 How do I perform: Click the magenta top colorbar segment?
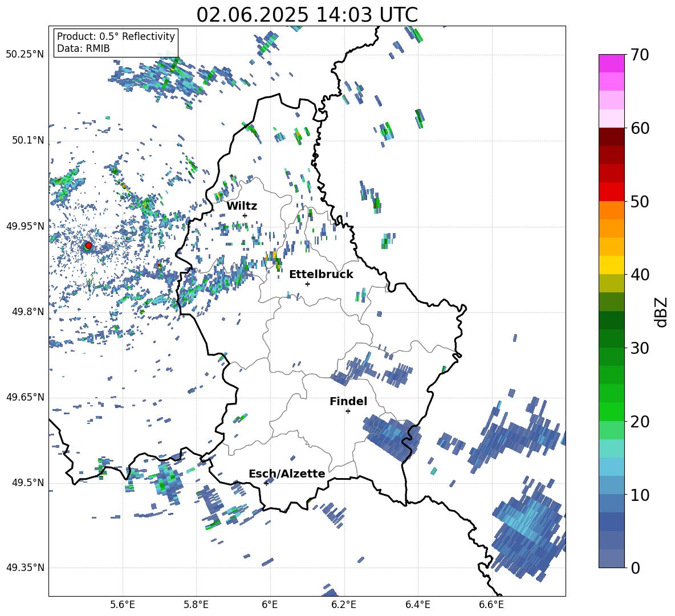pyautogui.click(x=612, y=63)
